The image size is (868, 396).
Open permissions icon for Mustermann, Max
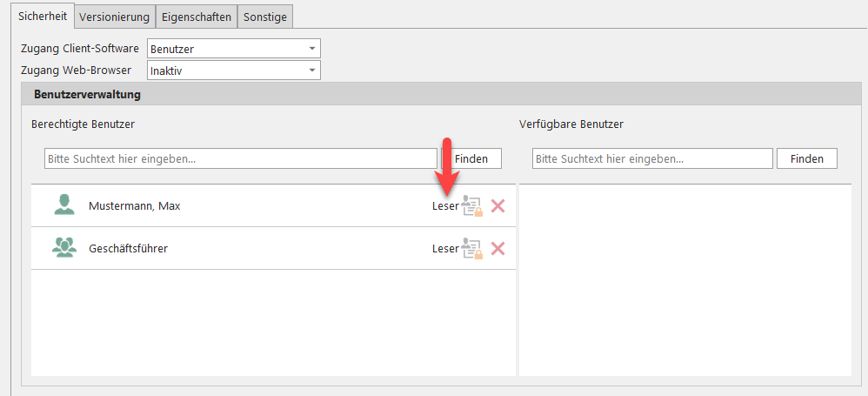click(x=472, y=206)
